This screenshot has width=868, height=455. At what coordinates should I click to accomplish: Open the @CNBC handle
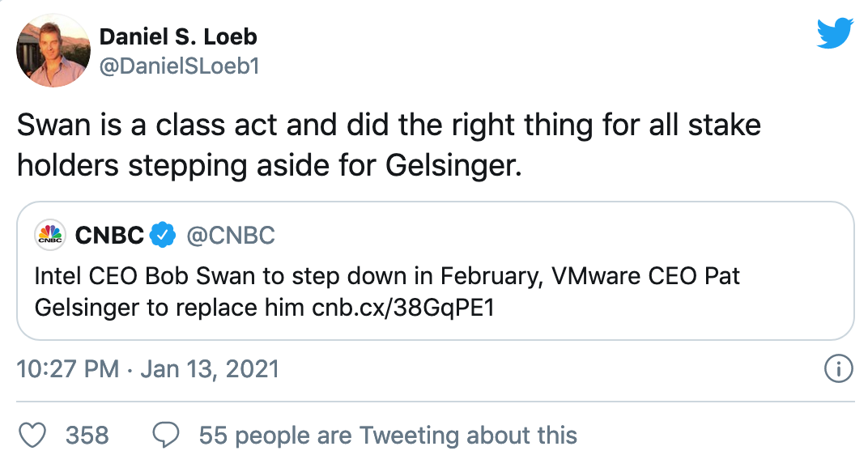point(231,236)
